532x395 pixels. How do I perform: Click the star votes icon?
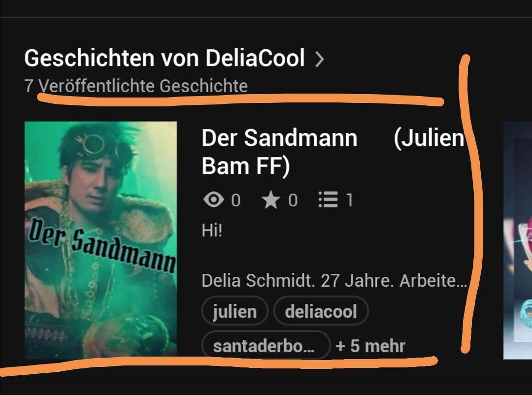tap(270, 199)
